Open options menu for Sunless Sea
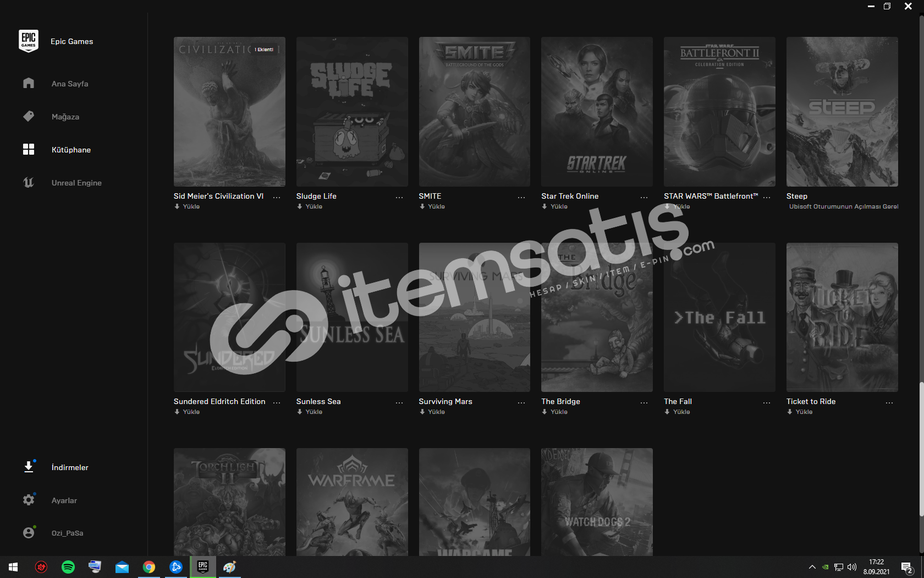924x578 pixels. 399,402
